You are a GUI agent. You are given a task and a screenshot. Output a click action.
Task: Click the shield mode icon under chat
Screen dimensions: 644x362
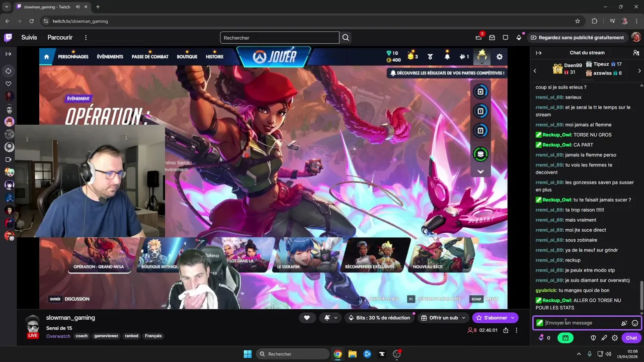click(x=593, y=338)
